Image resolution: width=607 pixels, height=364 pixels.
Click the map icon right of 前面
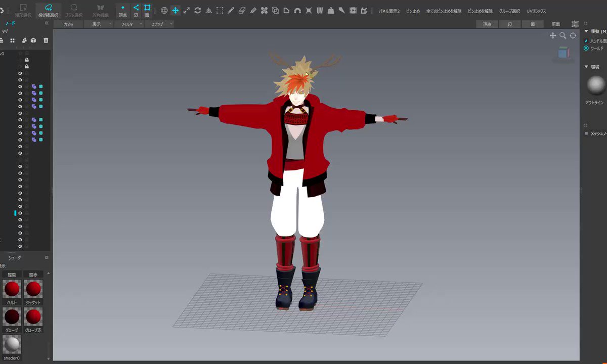575,24
